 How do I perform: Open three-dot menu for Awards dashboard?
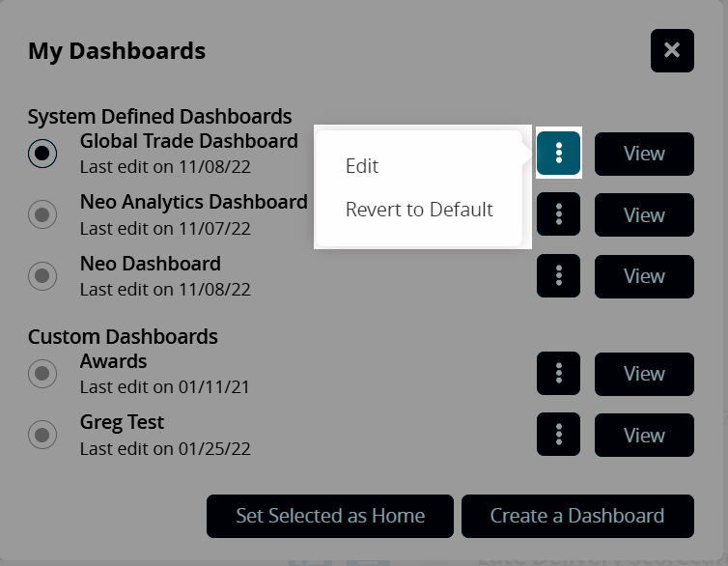coord(559,374)
